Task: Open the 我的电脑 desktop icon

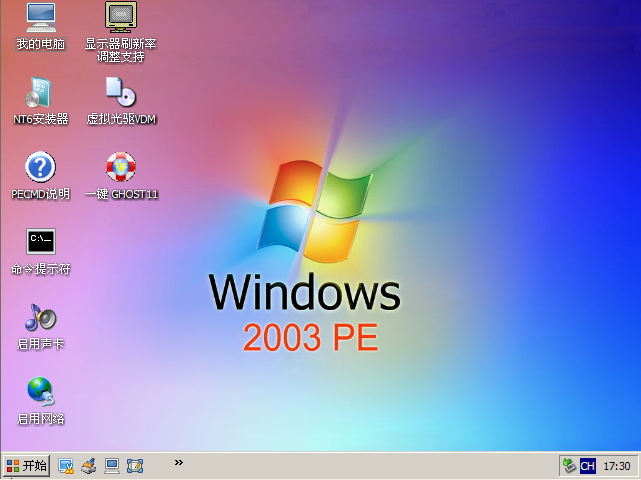Action: click(40, 18)
